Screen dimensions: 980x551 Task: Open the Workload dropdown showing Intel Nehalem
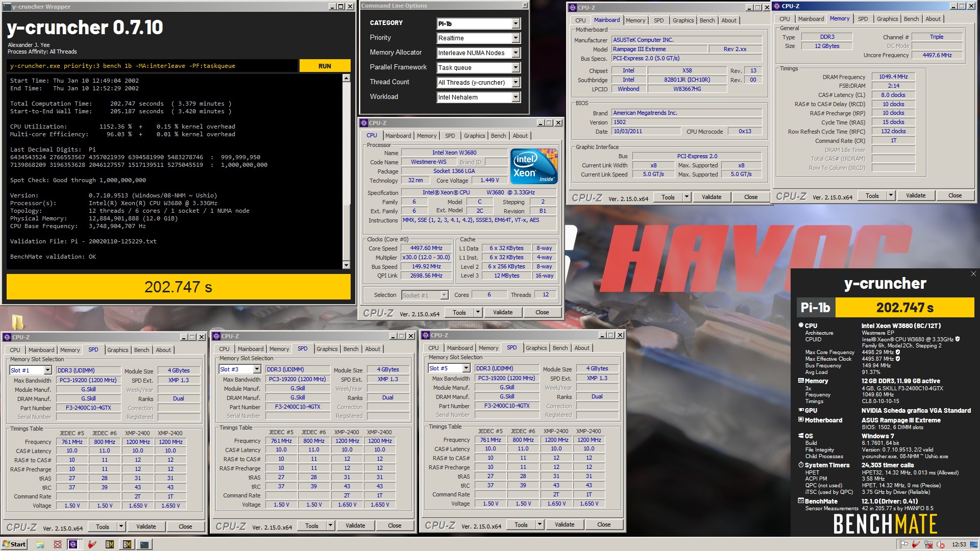(516, 97)
